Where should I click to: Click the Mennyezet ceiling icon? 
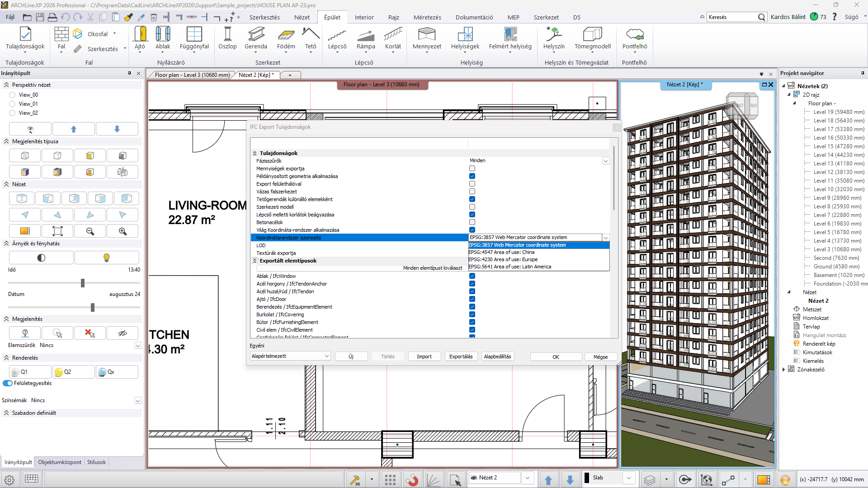pyautogui.click(x=427, y=34)
